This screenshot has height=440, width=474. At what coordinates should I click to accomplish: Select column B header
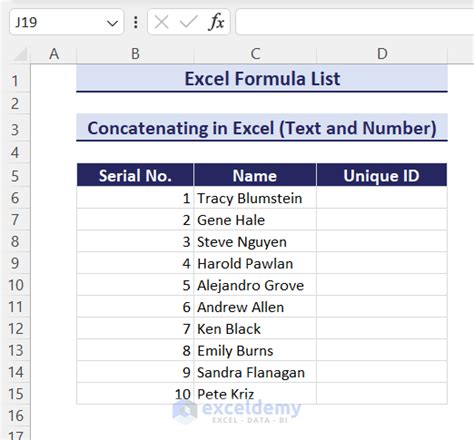point(135,54)
